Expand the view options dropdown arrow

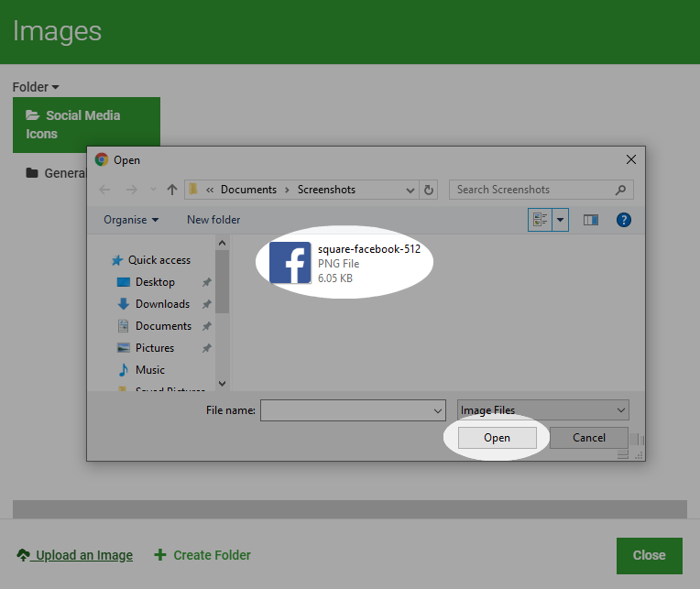(x=560, y=220)
